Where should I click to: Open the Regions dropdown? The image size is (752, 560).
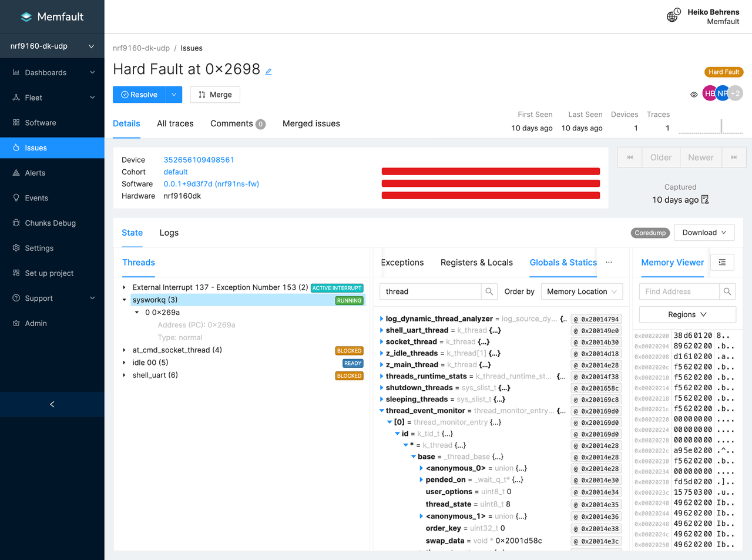click(x=687, y=314)
